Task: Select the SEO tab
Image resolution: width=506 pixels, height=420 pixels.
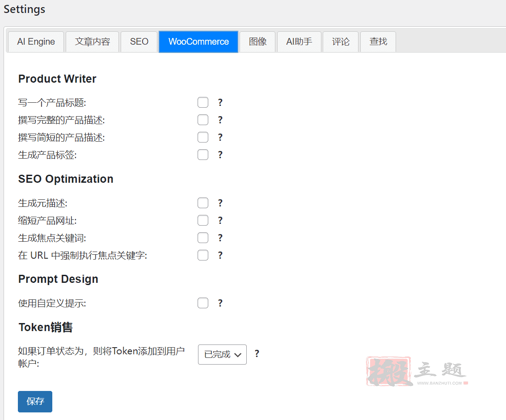Action: pyautogui.click(x=139, y=42)
